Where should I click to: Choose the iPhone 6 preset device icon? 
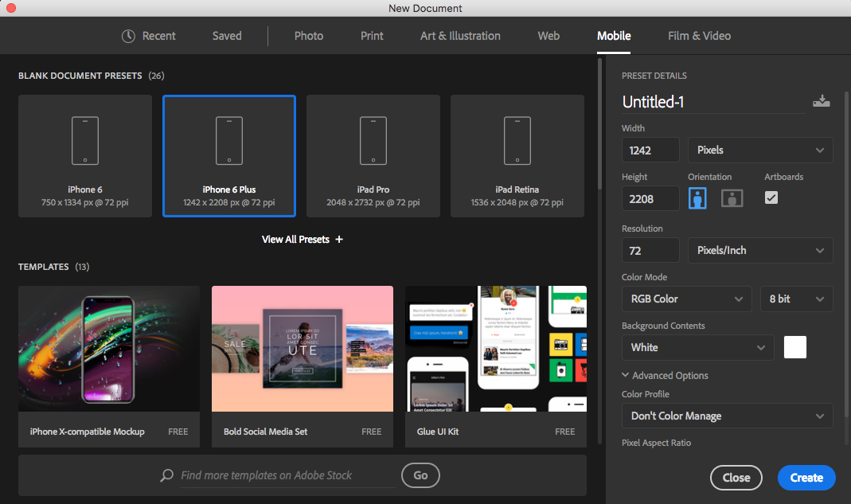coord(85,141)
